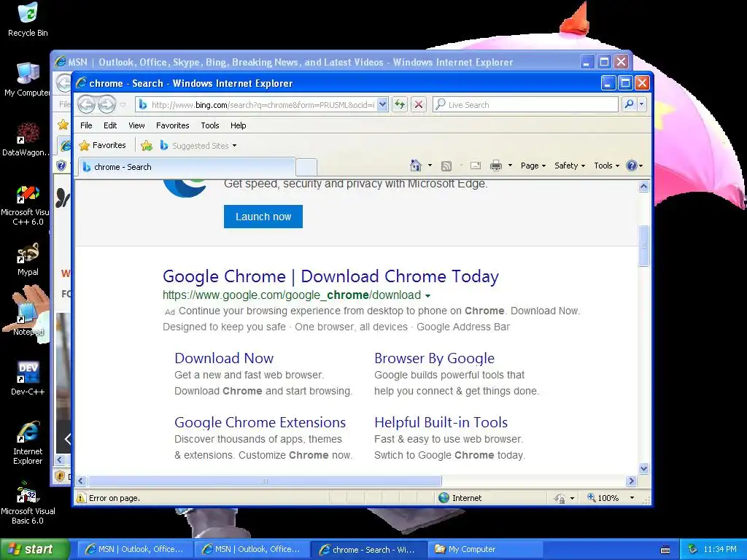Select the DataWagon desktop shortcut
The height and width of the screenshot is (560, 747).
(25, 139)
